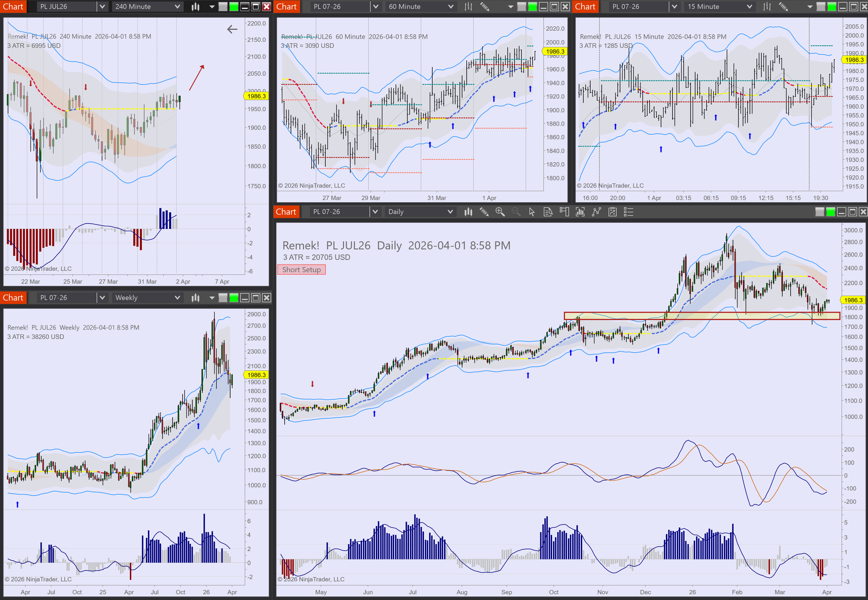Select the cursor pointer tool in Daily chart
Screen dimensions: 868x600
[x=532, y=212]
